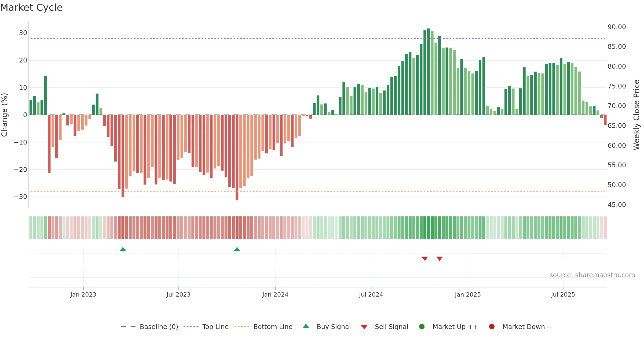This screenshot has width=644, height=362.
Task: Click the Jan 2024 axis label
Action: click(275, 294)
